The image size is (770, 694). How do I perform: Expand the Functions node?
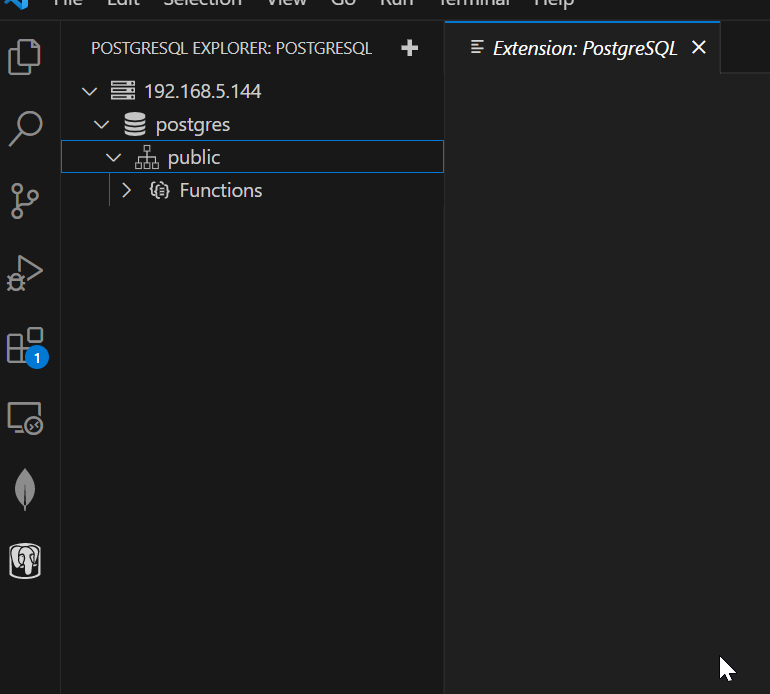(x=126, y=191)
